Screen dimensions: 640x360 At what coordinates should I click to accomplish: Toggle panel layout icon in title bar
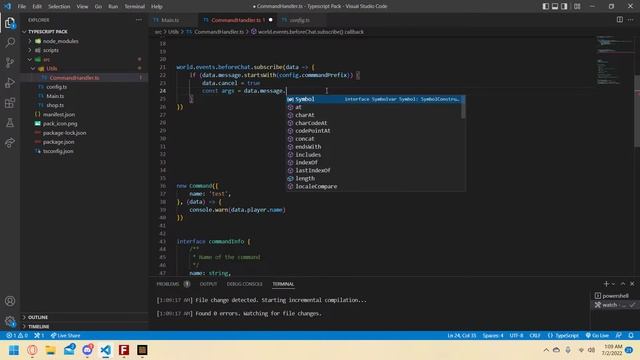pyautogui.click(x=555, y=6)
